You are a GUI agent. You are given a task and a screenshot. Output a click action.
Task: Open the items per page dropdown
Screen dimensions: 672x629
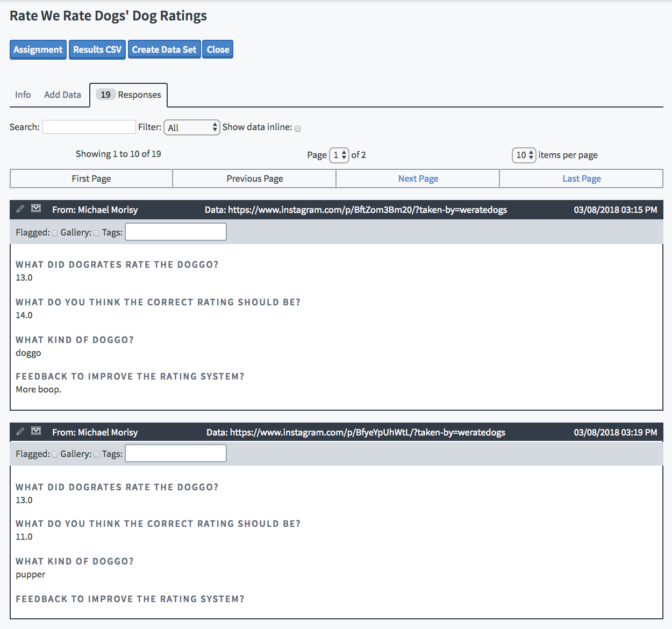(524, 155)
